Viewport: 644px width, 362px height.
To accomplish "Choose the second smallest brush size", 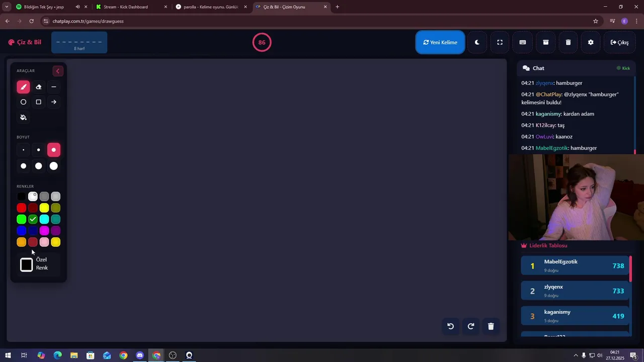I will point(38,150).
